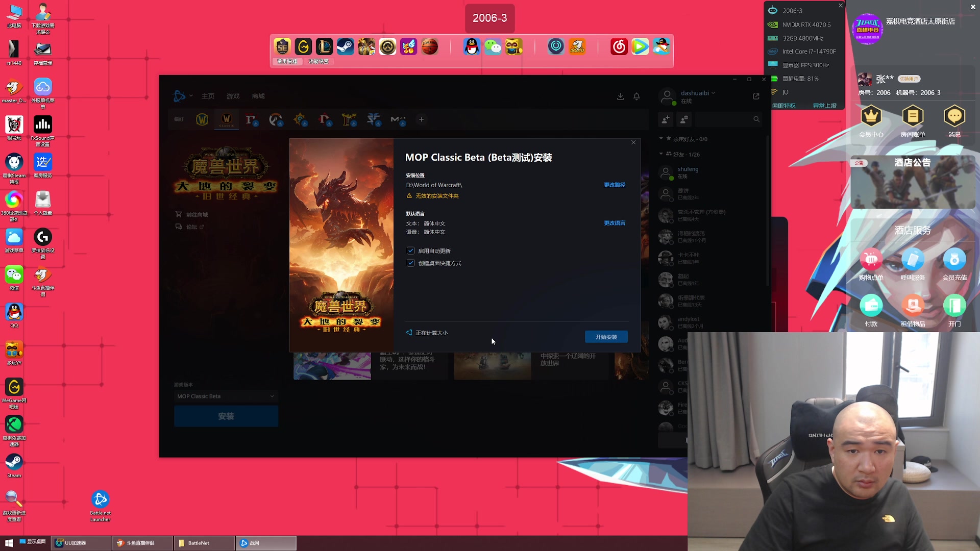Launch the 5E platform shortcut icon
Screen dimensions: 980x551
point(282,47)
